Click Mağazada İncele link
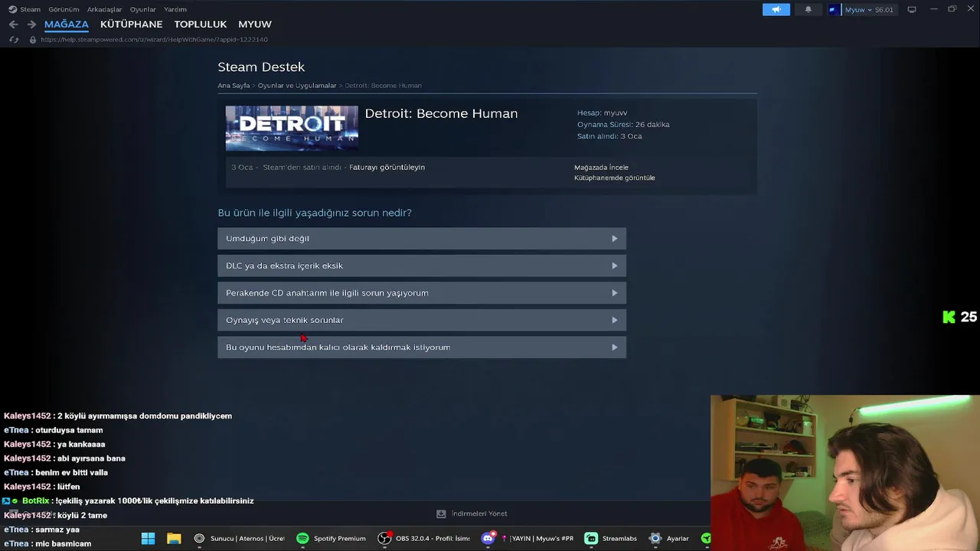The height and width of the screenshot is (551, 980). [601, 168]
